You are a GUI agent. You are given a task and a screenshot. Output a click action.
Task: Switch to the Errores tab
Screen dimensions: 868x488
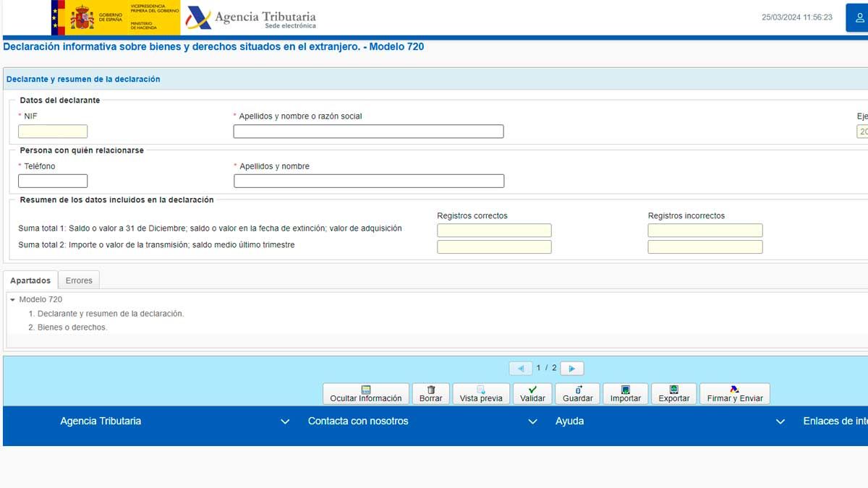pos(79,281)
